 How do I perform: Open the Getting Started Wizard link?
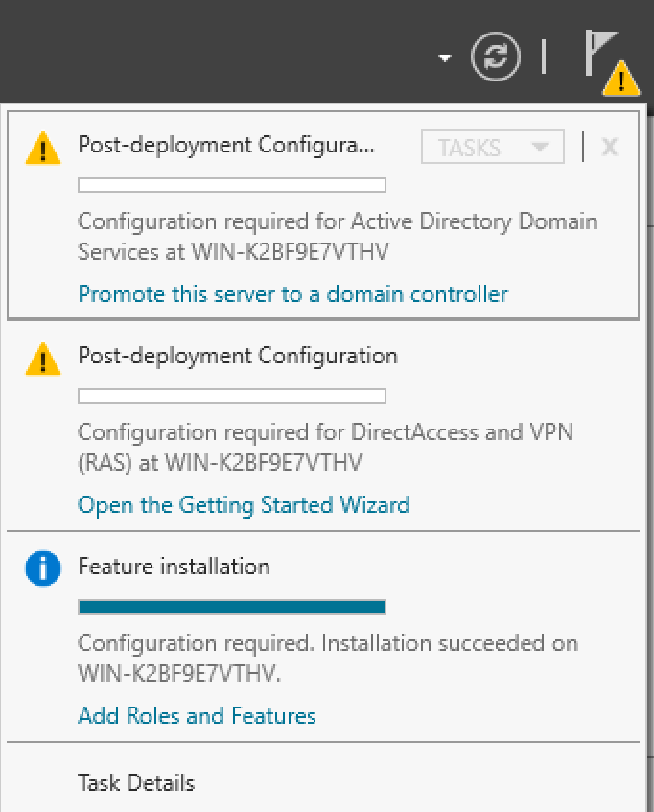pos(244,505)
